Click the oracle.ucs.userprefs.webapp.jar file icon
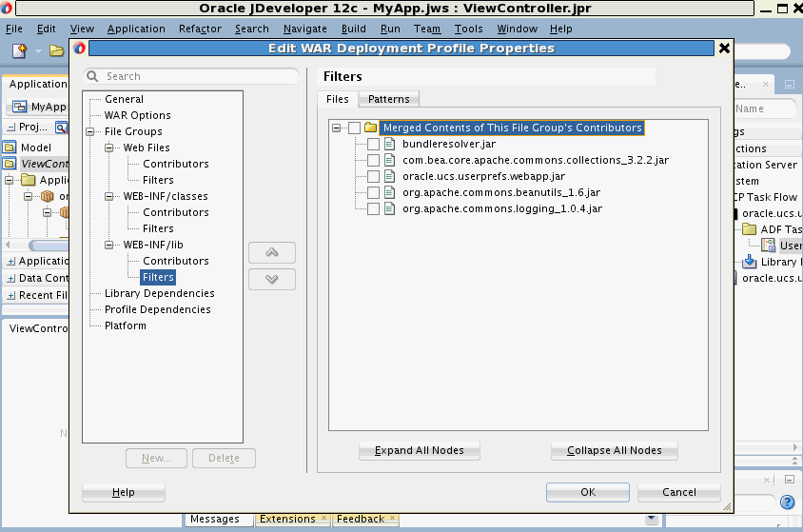The width and height of the screenshot is (803, 532). pos(390,176)
